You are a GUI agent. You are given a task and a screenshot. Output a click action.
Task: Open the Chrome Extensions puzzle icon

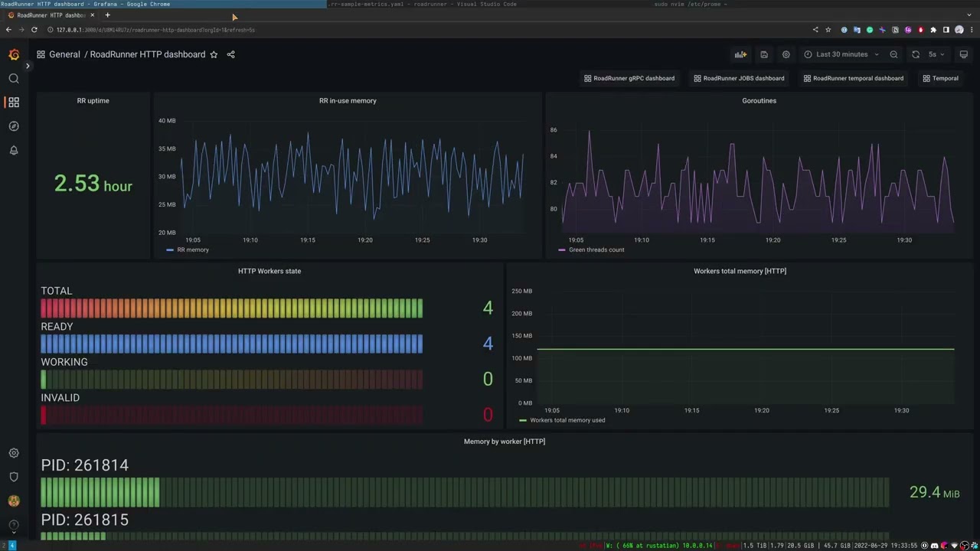coord(933,30)
